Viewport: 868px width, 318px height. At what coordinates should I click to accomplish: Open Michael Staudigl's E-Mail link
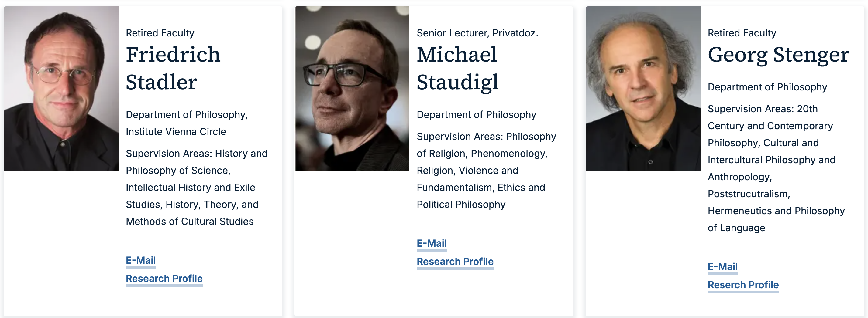click(x=431, y=243)
